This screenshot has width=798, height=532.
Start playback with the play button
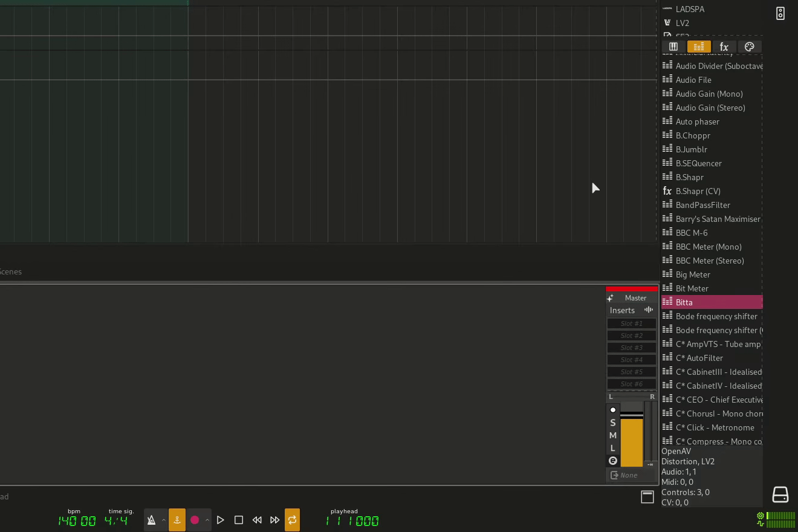point(221,520)
